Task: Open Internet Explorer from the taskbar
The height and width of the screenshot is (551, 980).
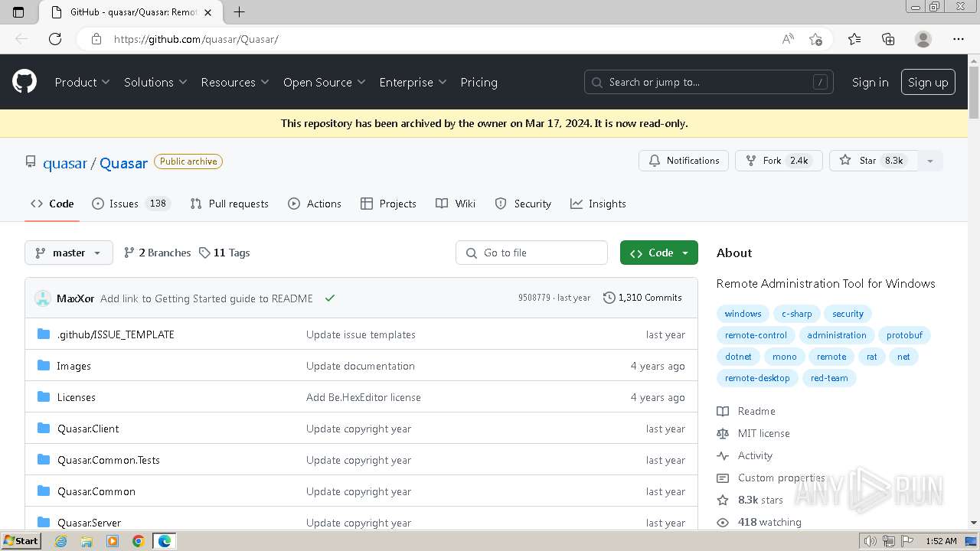Action: pos(60,541)
